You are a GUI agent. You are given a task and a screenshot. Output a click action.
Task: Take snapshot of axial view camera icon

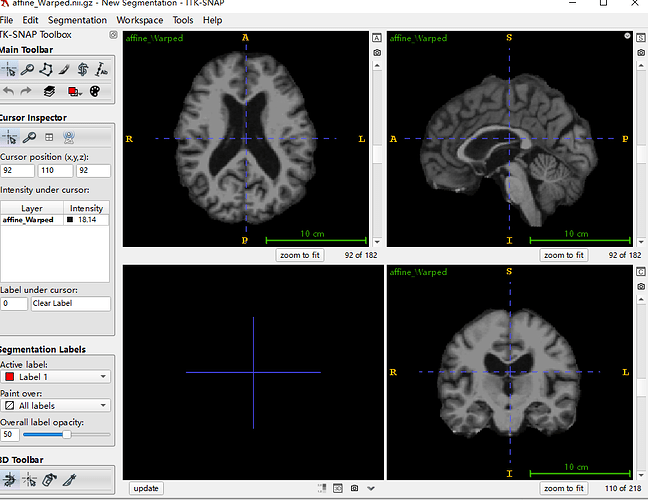(x=376, y=51)
